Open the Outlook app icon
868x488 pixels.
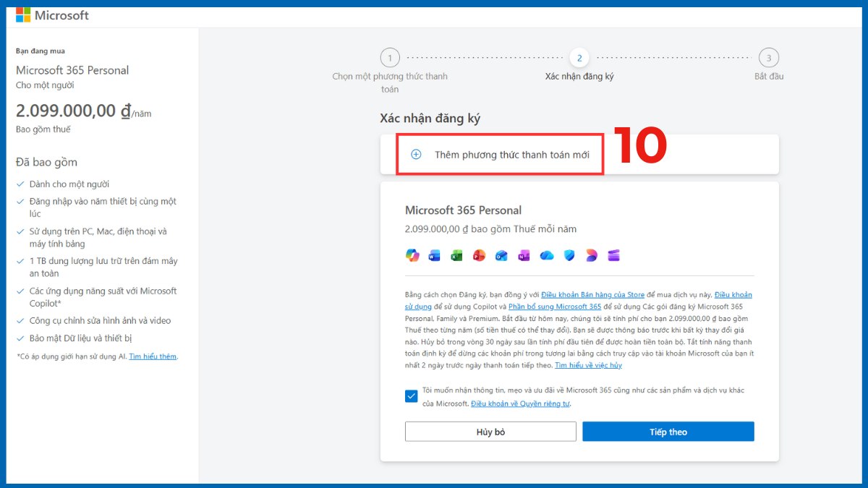click(501, 255)
